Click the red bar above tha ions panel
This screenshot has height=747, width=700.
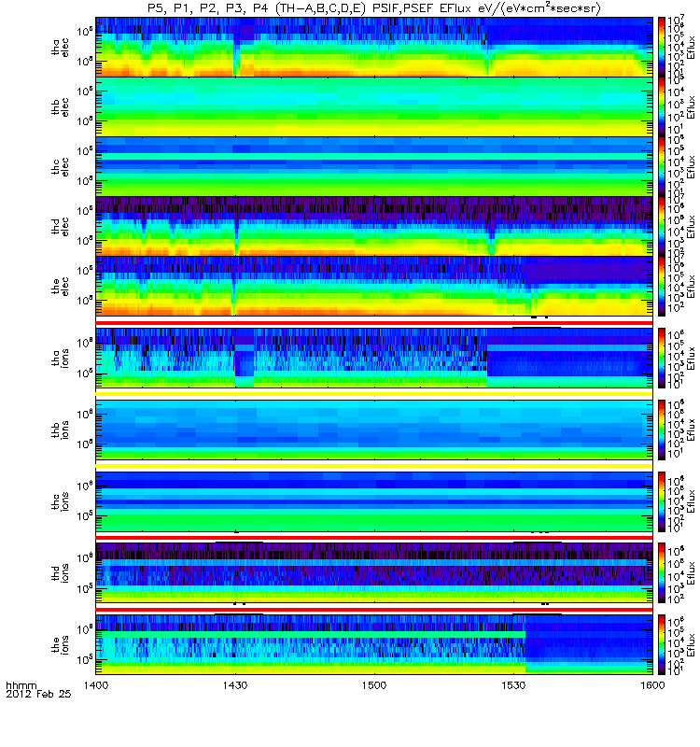pos(374,323)
